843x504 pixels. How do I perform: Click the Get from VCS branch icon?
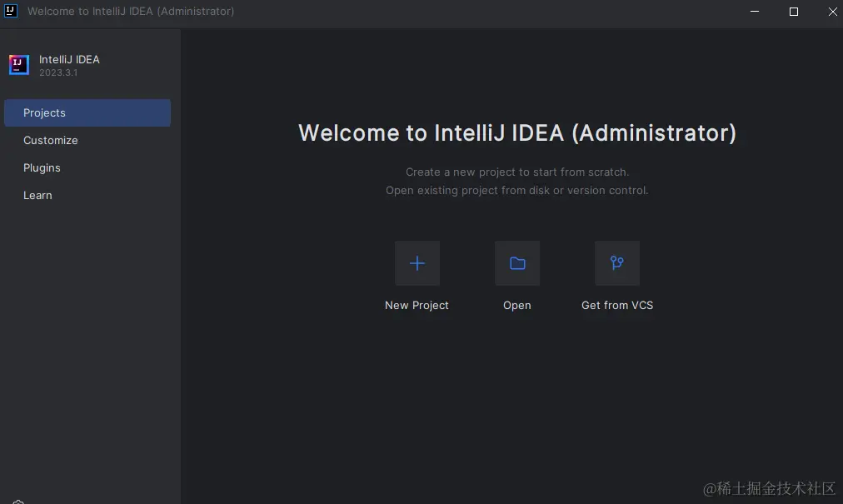tap(617, 263)
